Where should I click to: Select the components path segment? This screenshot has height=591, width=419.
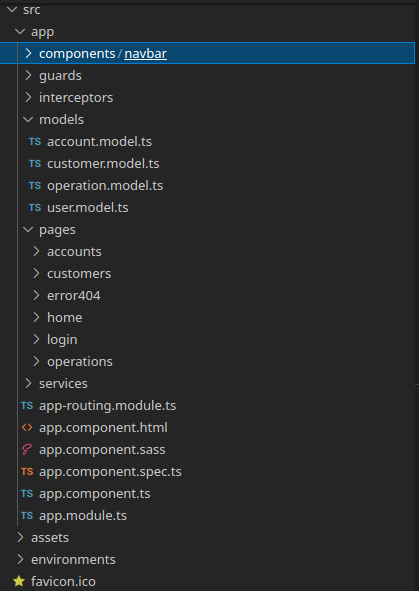[77, 54]
